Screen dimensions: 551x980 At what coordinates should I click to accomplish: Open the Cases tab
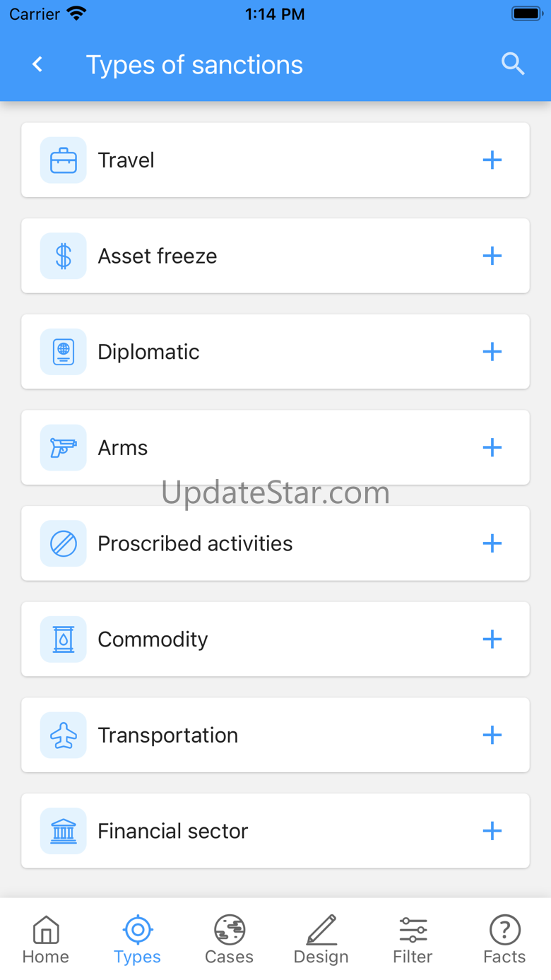coord(229,939)
